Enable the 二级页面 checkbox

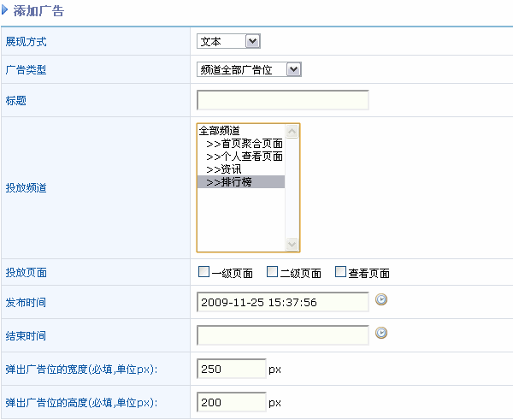[x=272, y=272]
